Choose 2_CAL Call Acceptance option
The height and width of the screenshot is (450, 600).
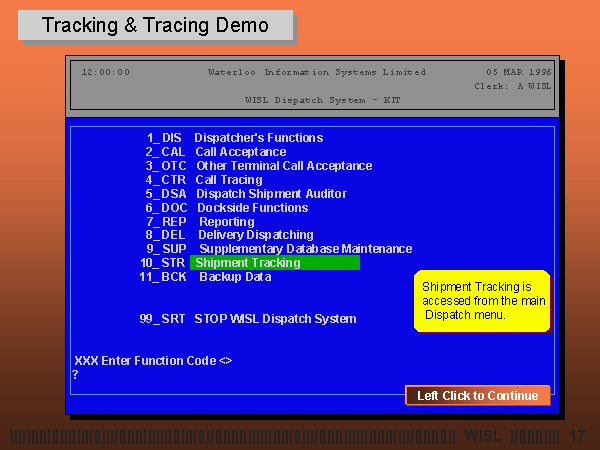tap(216, 152)
